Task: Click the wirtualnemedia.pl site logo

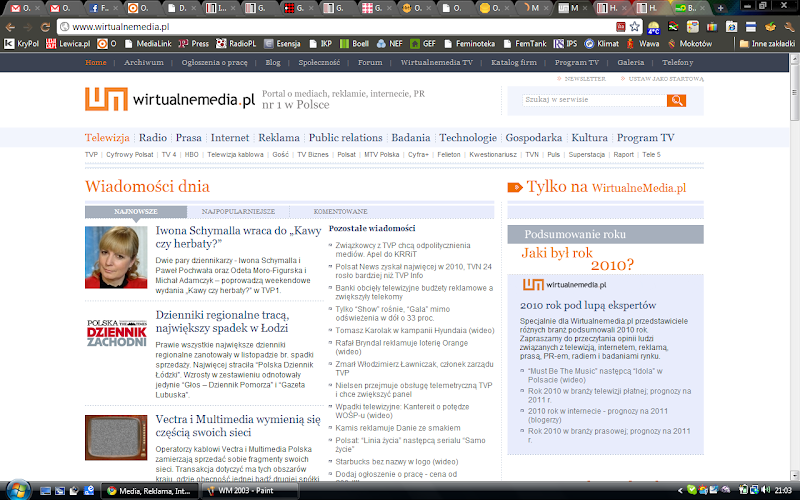Action: pyautogui.click(x=170, y=99)
